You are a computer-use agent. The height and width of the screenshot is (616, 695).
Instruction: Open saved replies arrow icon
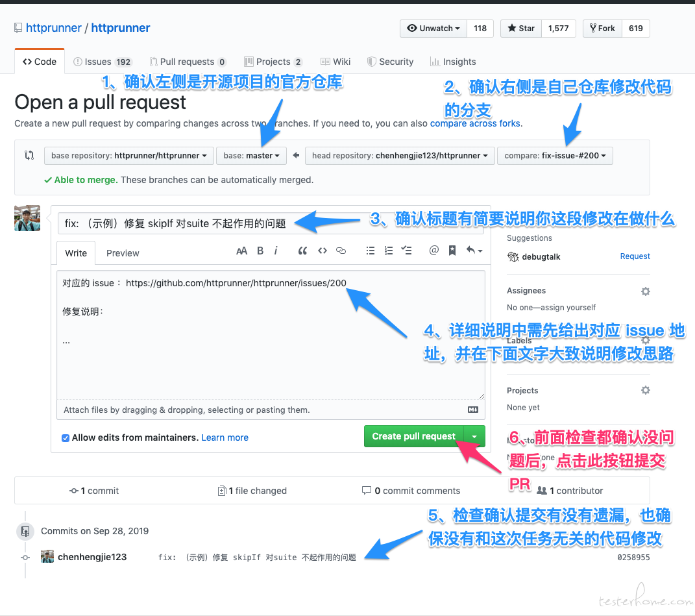(x=474, y=251)
